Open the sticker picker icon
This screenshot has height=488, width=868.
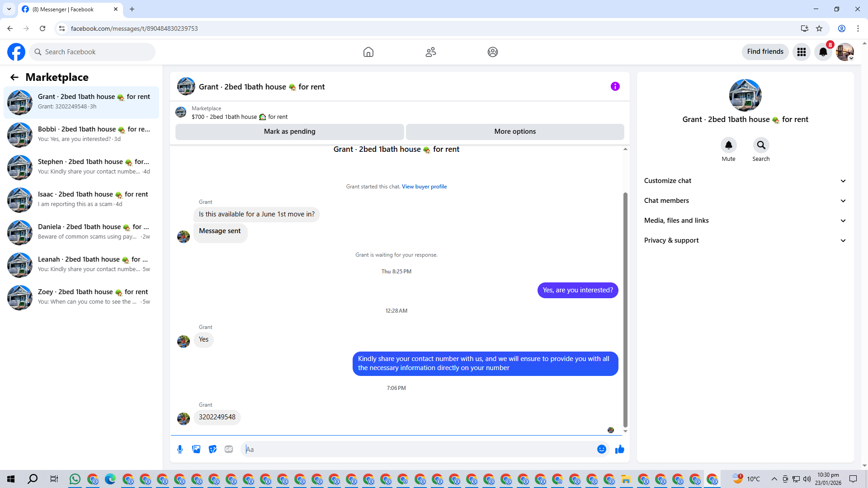coord(212,449)
